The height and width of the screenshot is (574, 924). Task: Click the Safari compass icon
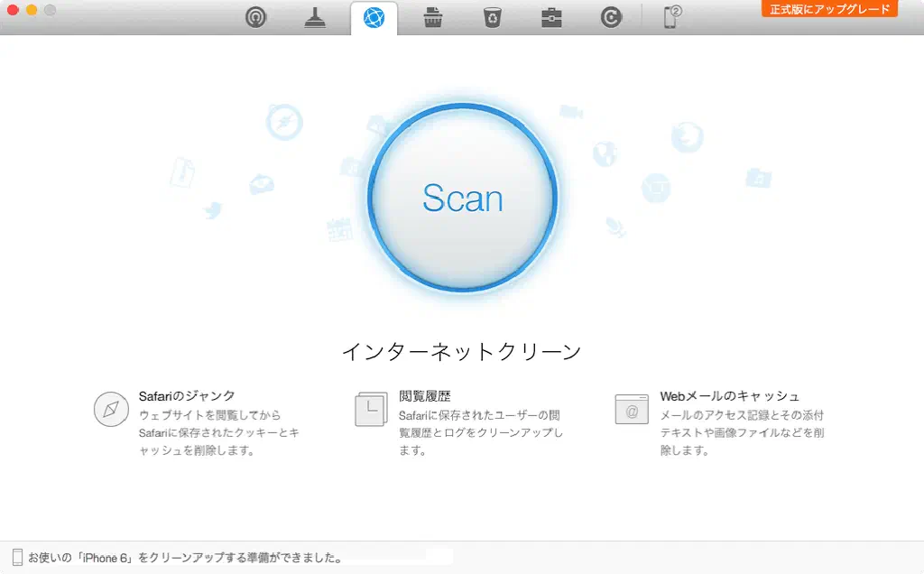coord(111,409)
